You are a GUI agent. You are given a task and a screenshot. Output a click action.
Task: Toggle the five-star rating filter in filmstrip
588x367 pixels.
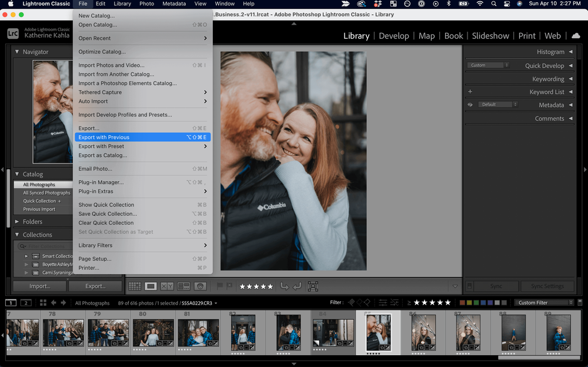(x=448, y=302)
